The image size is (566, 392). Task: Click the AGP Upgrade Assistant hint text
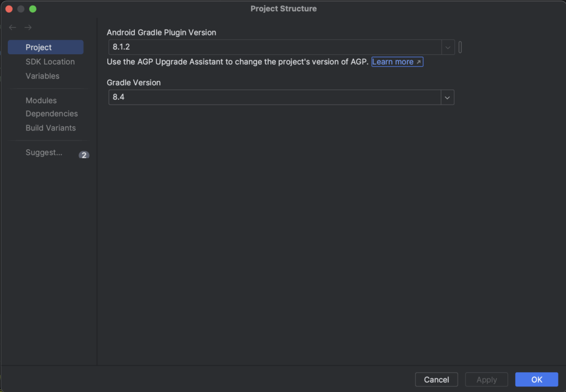(x=238, y=62)
